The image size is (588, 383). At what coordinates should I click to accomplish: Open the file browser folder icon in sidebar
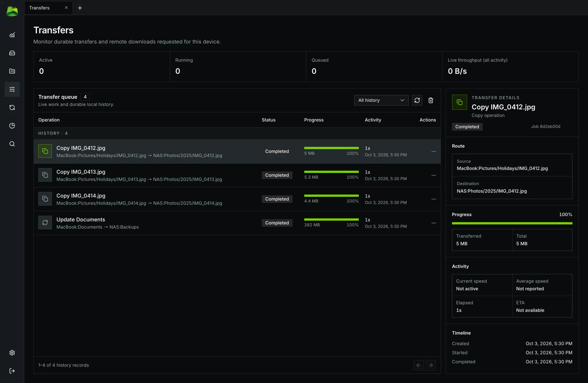pyautogui.click(x=12, y=71)
